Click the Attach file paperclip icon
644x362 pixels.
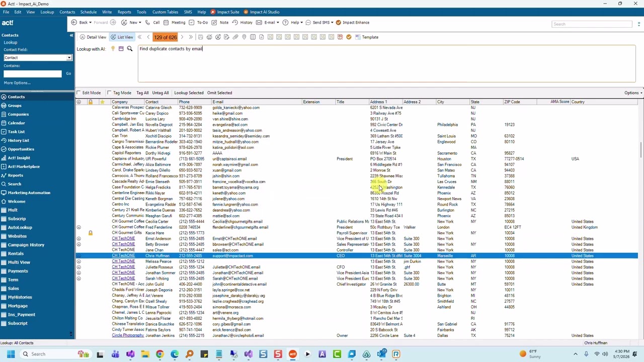point(235,37)
